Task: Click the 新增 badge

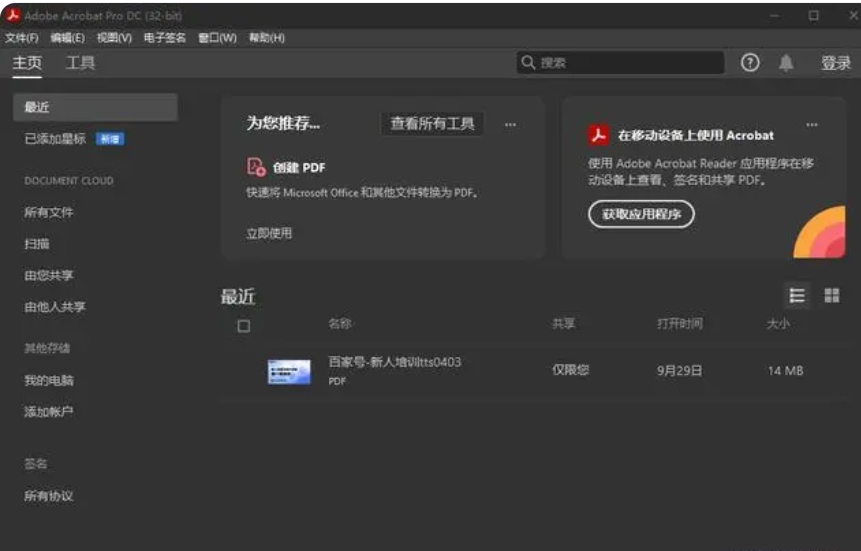Action: click(x=110, y=139)
